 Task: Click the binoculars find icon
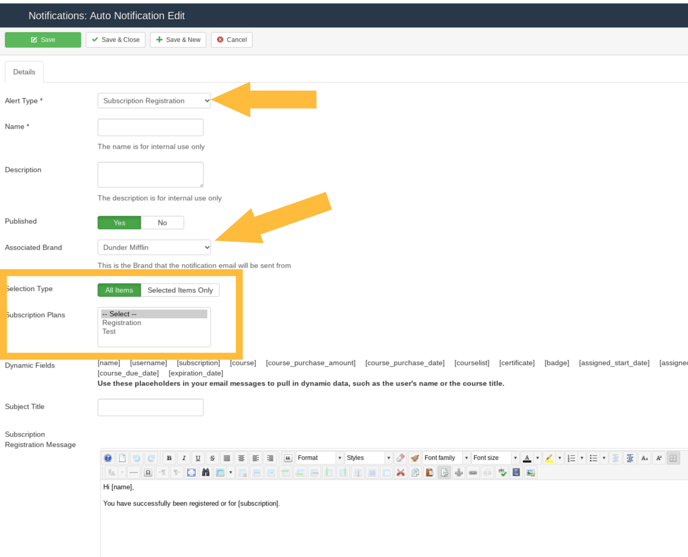pos(205,473)
